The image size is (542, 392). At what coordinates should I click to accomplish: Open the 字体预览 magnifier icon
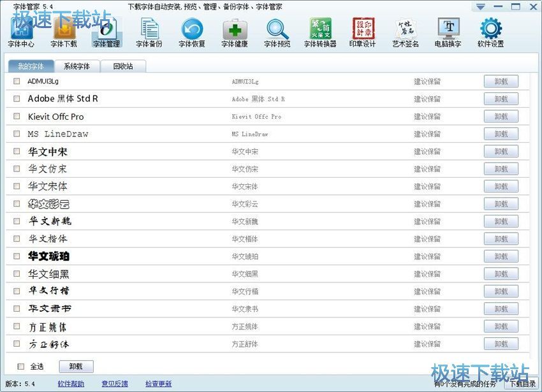pyautogui.click(x=277, y=32)
